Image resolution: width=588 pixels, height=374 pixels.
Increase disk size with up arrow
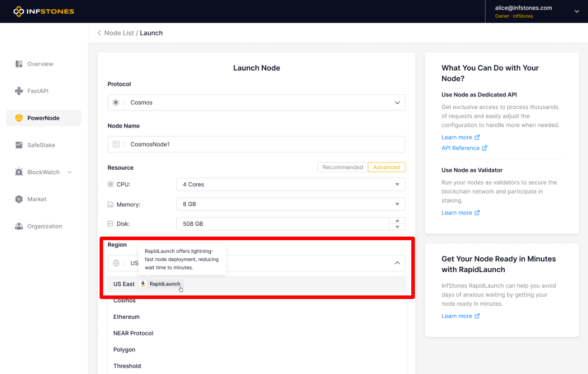pos(397,220)
